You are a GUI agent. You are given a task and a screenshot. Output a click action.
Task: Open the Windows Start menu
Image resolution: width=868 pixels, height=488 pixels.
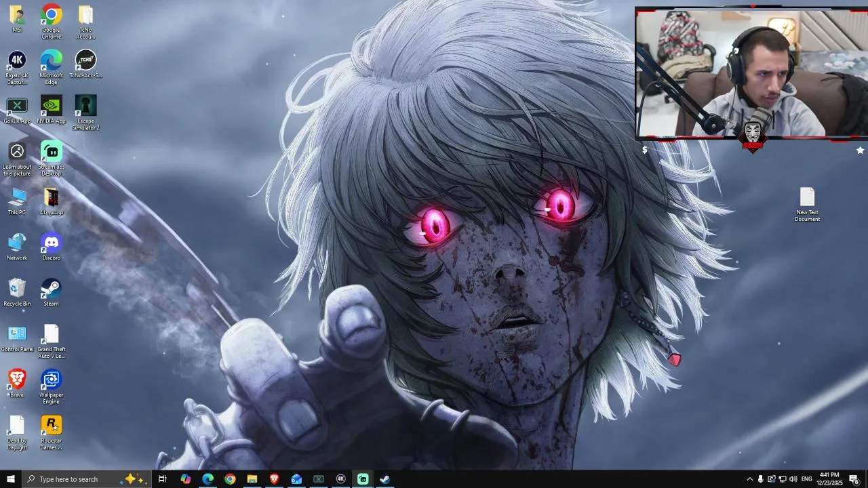[11, 479]
